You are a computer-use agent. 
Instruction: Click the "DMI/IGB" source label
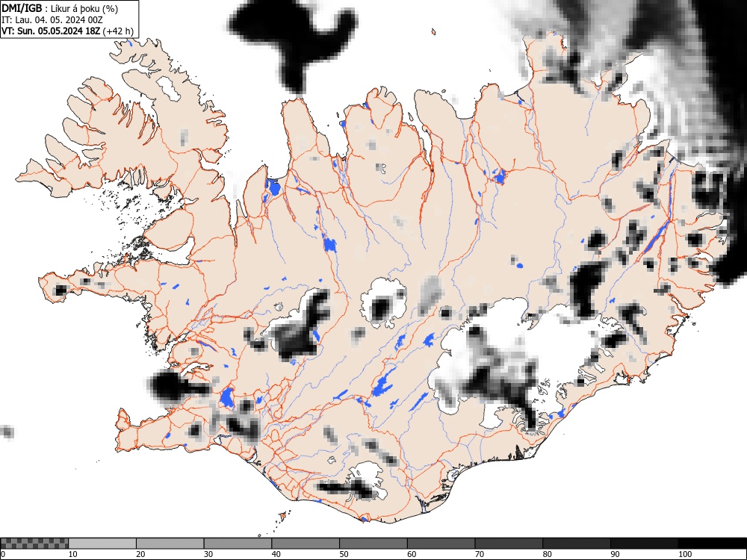tap(22, 8)
